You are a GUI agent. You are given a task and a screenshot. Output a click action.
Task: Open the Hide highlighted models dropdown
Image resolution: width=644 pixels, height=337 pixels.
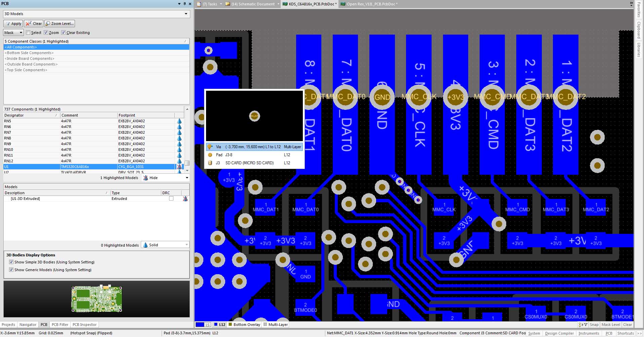[187, 178]
